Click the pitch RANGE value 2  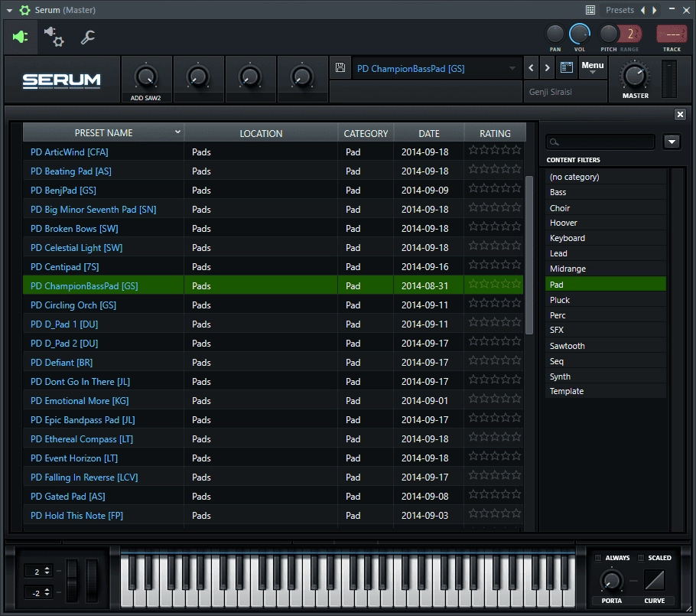630,34
